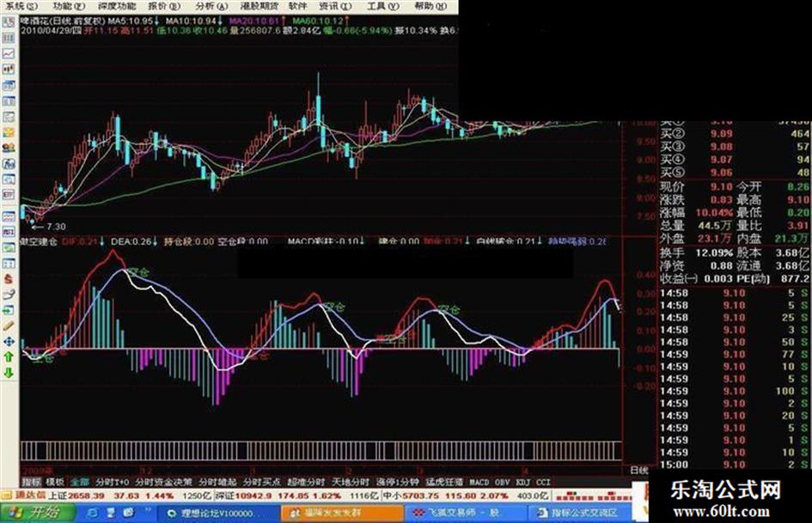
Task: Click the blue four-way move arrows icon
Action: point(9,342)
